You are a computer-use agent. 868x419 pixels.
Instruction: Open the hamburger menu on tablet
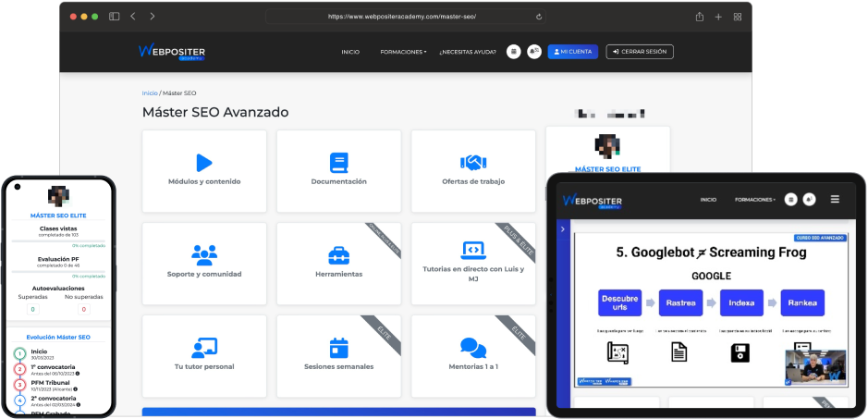coord(835,199)
